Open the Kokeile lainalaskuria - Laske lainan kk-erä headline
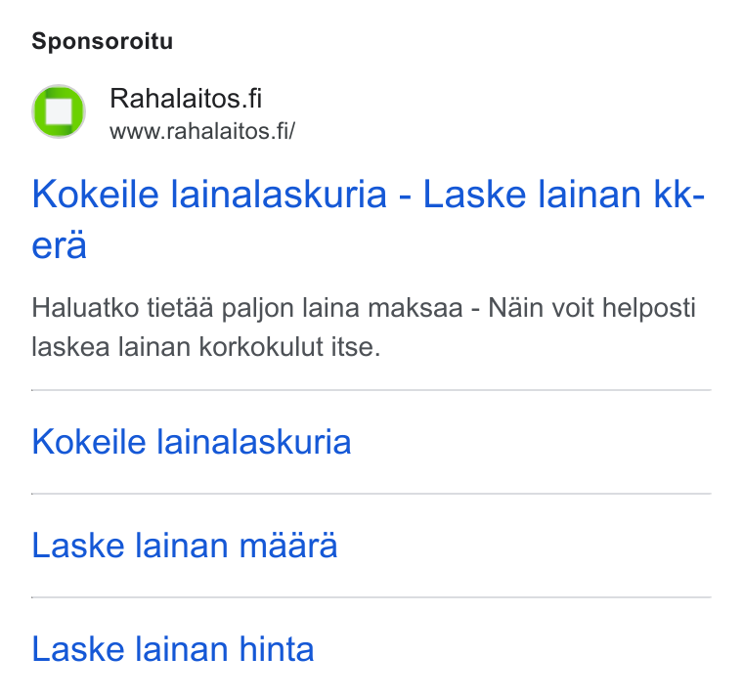 click(369, 219)
